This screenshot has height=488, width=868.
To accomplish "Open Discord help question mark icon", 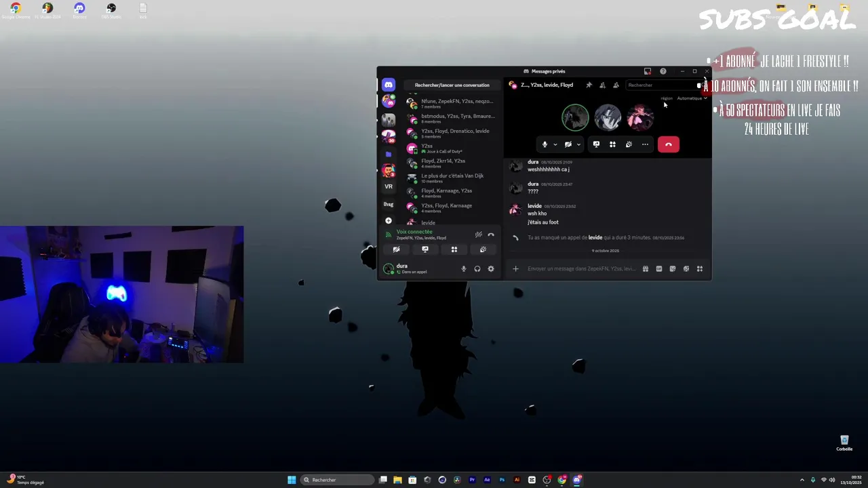I will 663,71.
